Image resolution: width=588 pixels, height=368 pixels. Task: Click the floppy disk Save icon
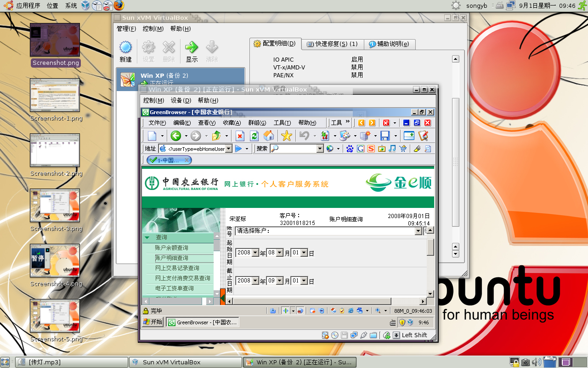(x=385, y=136)
